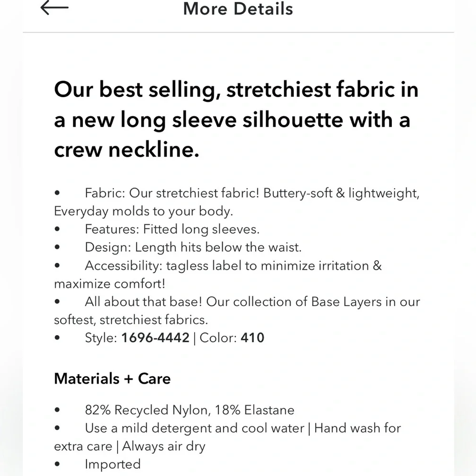This screenshot has height=476, width=476.
Task: Tap the back arrow icon
Action: (x=54, y=7)
